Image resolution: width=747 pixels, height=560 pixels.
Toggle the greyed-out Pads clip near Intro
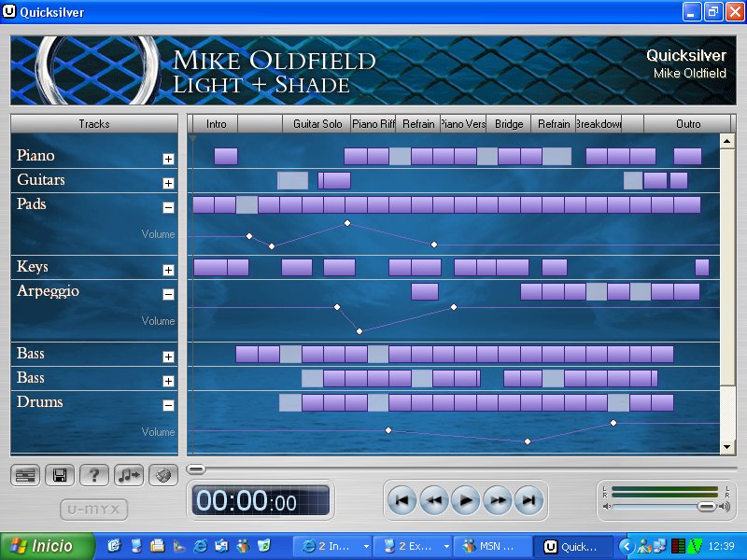(x=247, y=204)
